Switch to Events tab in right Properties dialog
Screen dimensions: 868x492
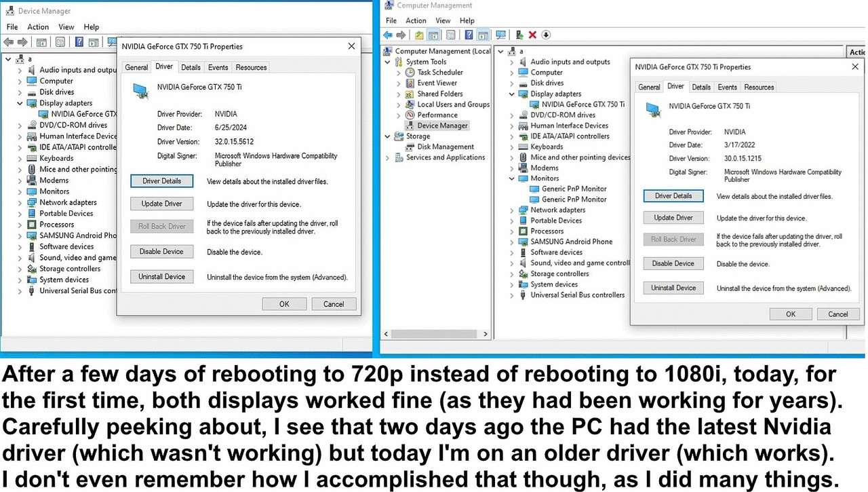coord(727,87)
